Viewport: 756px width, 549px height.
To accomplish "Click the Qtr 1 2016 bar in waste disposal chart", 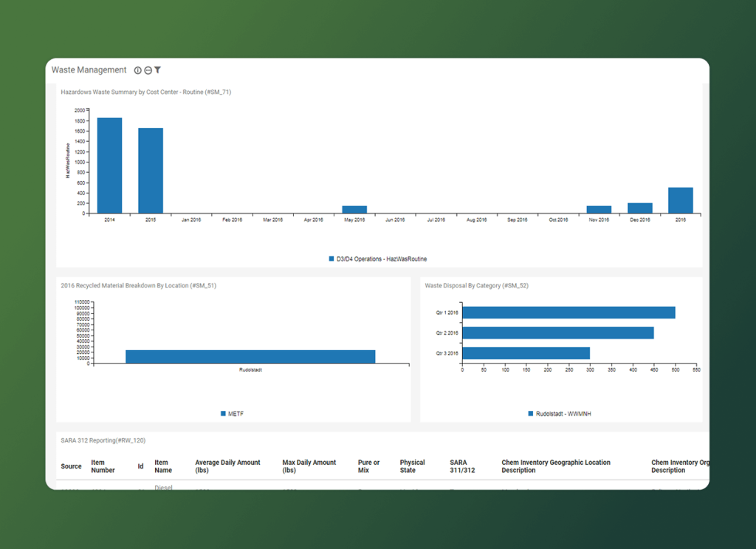I will [568, 312].
